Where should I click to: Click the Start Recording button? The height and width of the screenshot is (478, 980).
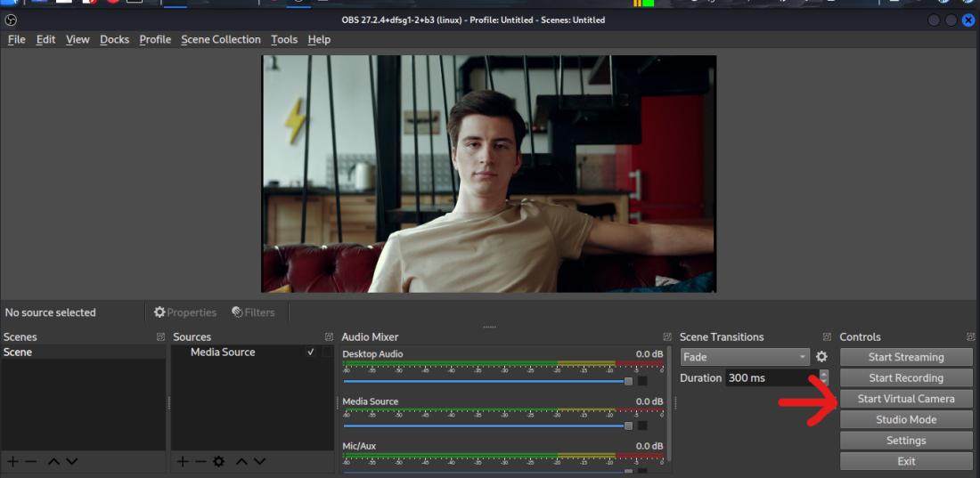tap(906, 378)
